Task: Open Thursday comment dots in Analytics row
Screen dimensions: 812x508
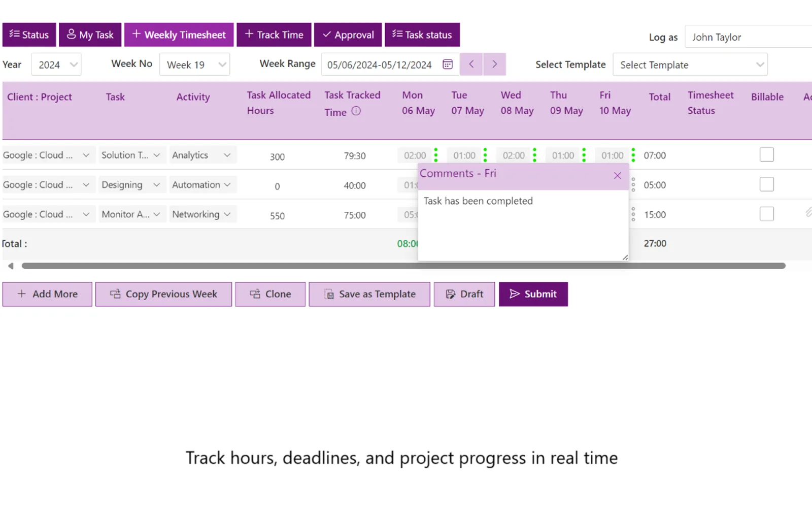Action: 584,155
